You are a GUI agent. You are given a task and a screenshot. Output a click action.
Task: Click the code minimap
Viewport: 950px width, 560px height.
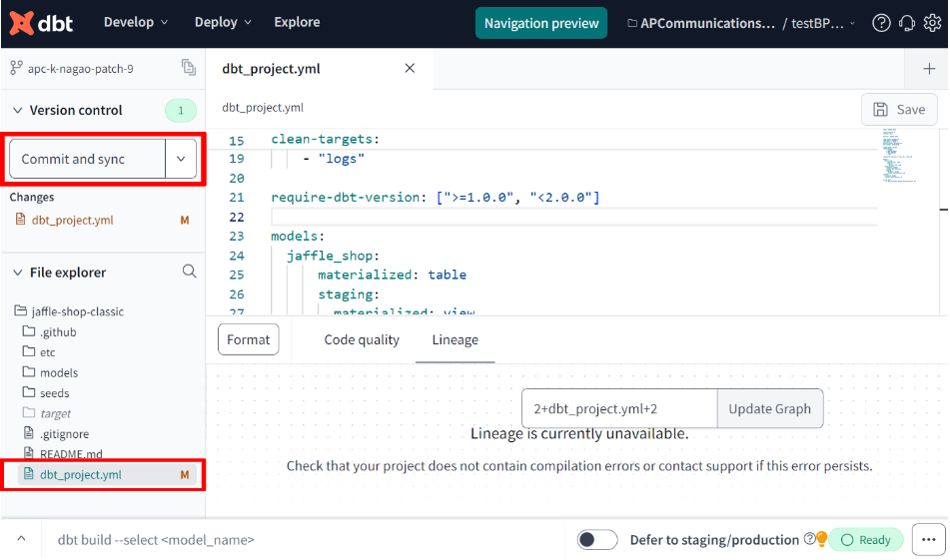pos(898,155)
